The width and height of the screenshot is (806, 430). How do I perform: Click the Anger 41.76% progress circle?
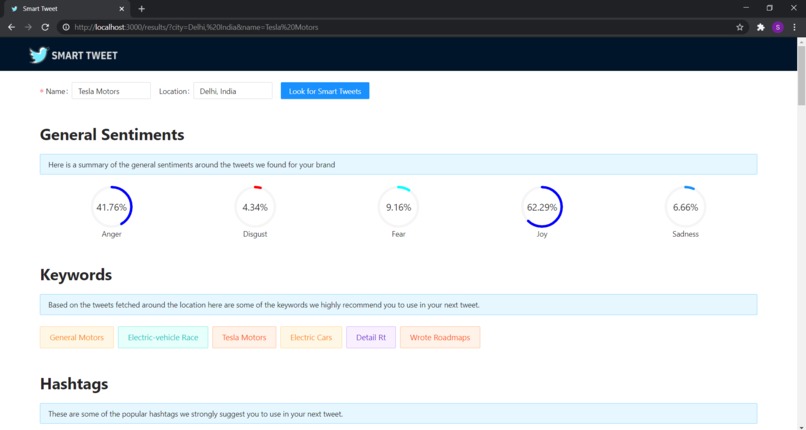(x=112, y=207)
